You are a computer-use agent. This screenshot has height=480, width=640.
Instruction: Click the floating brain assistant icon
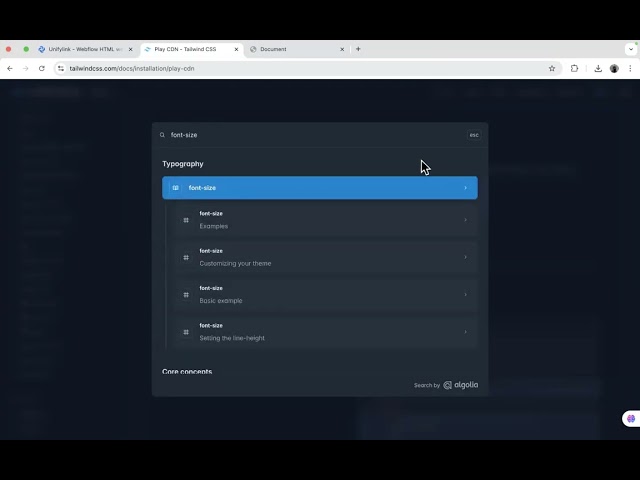631,419
